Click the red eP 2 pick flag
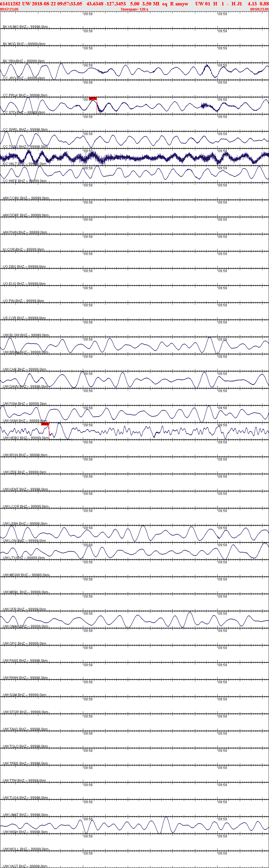This screenshot has height=868, width=269. coord(93,99)
